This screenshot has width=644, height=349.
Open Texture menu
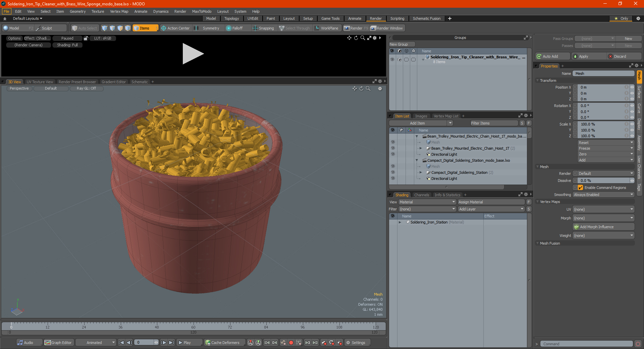click(x=98, y=11)
